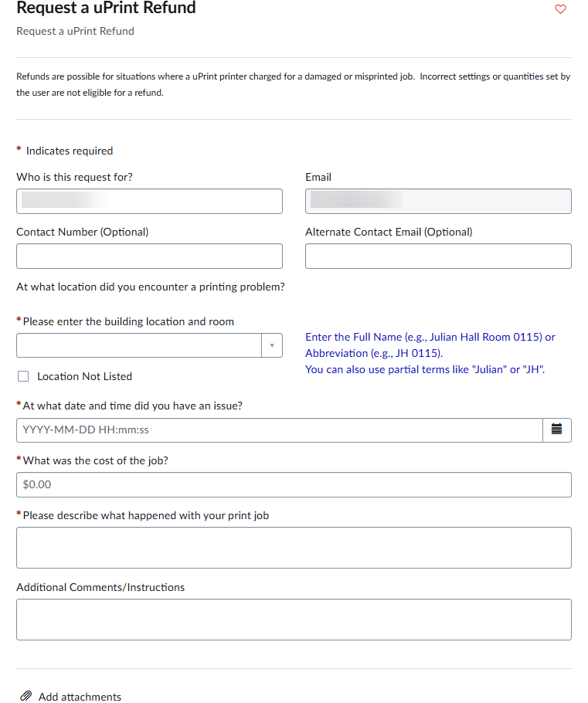Viewport: 588px width, 703px height.
Task: Click the print job description text area
Action: 294,548
